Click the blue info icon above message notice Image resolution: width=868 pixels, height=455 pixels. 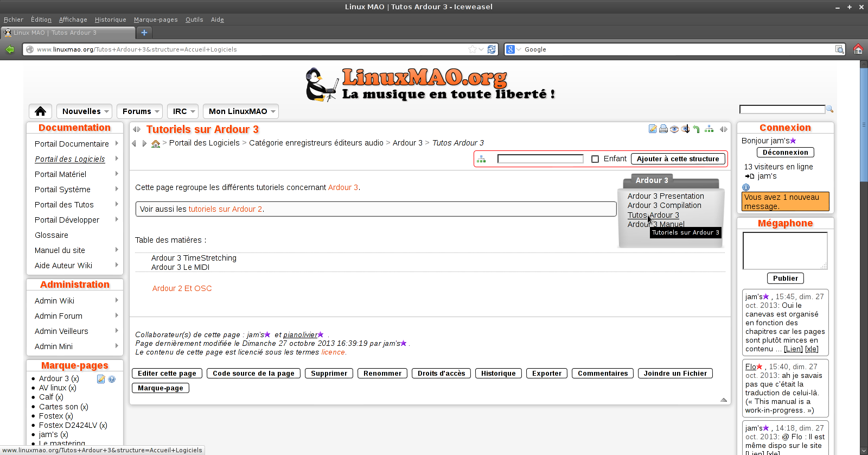(746, 187)
